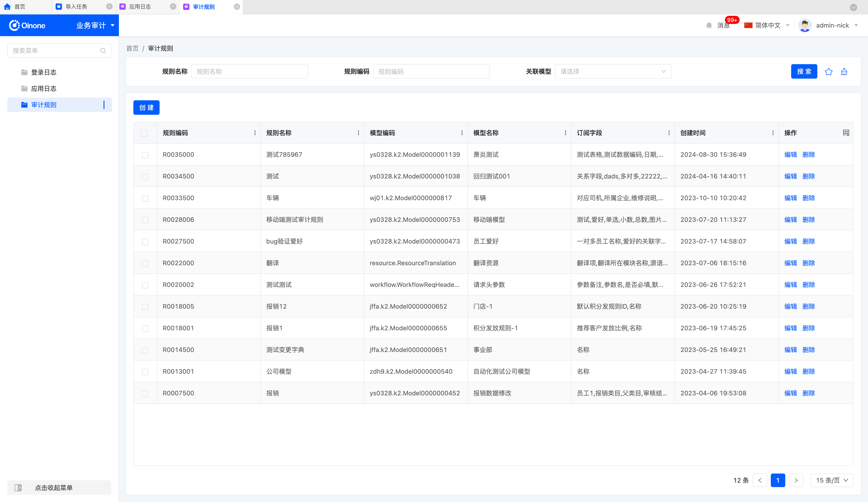Check the row R0027500
868x502 pixels.
tap(145, 242)
